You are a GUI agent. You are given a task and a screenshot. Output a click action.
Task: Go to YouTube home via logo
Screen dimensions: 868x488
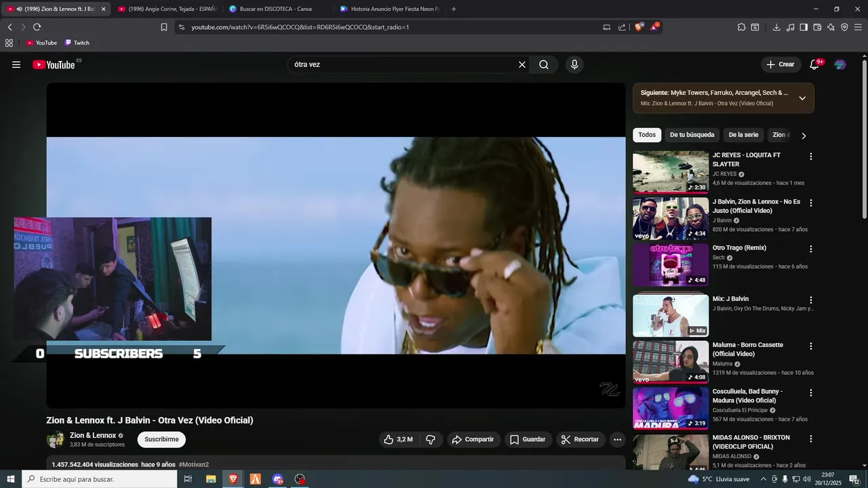54,64
